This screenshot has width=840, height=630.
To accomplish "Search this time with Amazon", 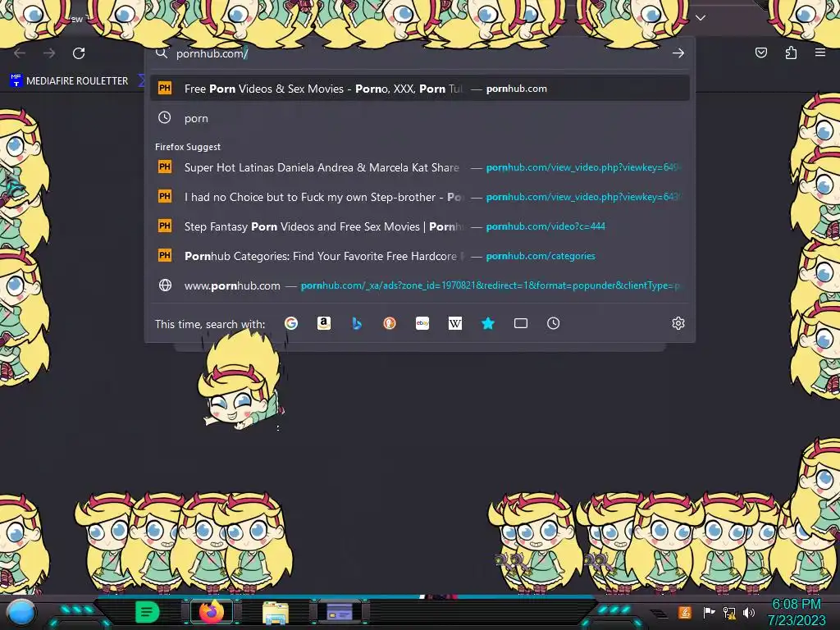I will [x=323, y=323].
